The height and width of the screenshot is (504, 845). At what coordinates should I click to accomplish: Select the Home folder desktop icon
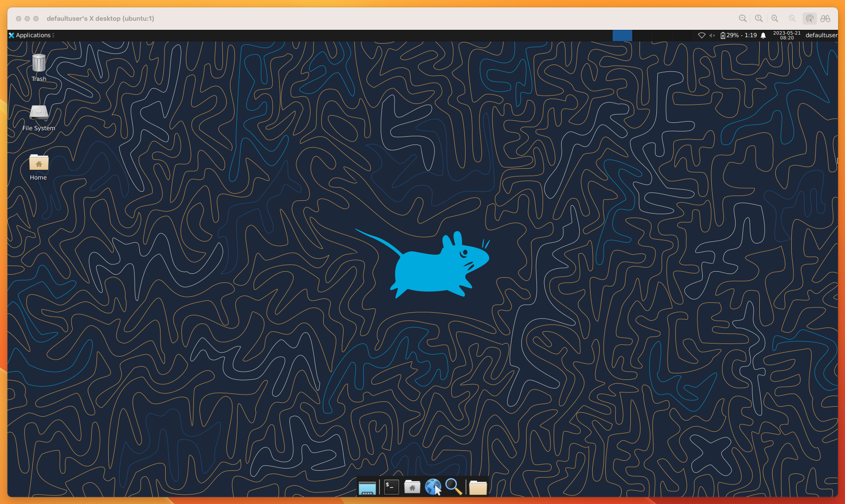point(39,167)
